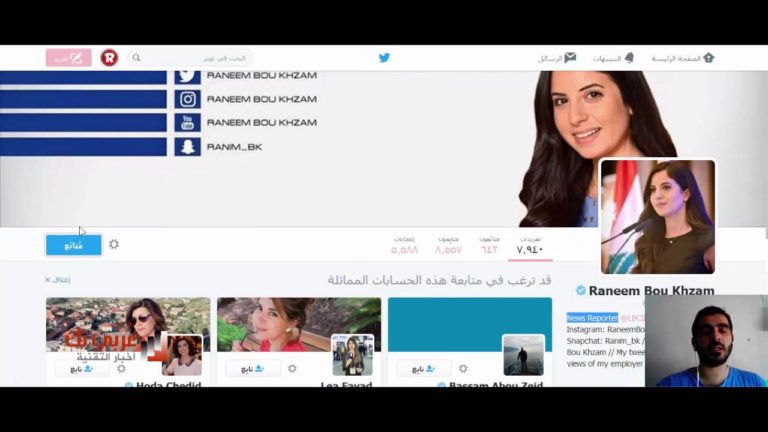The height and width of the screenshot is (432, 768).
Task: Follow Lea Fayad suggested account
Action: pos(253,369)
